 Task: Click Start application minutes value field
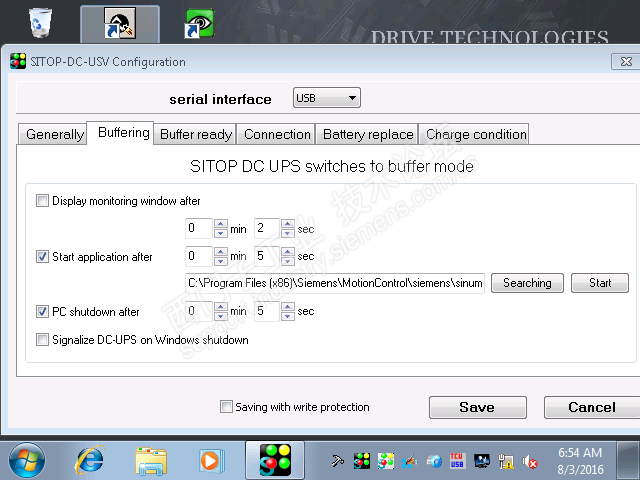tap(199, 256)
